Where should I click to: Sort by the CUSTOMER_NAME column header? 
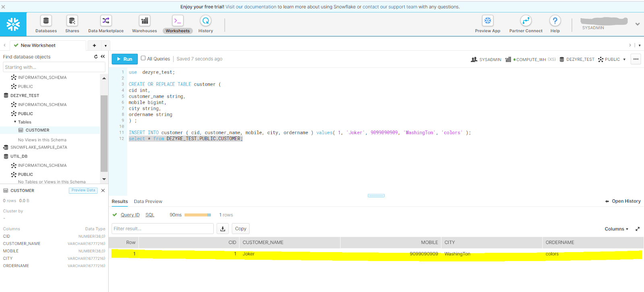pos(290,242)
